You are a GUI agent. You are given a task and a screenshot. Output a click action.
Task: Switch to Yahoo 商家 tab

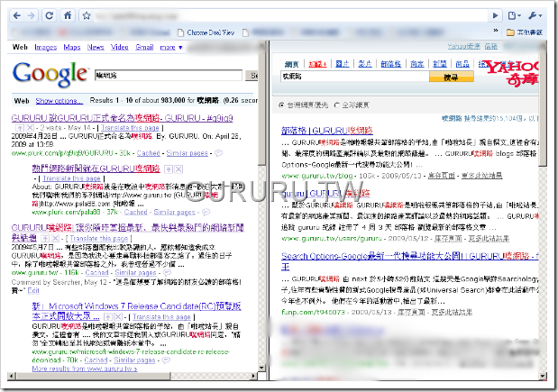[416, 64]
